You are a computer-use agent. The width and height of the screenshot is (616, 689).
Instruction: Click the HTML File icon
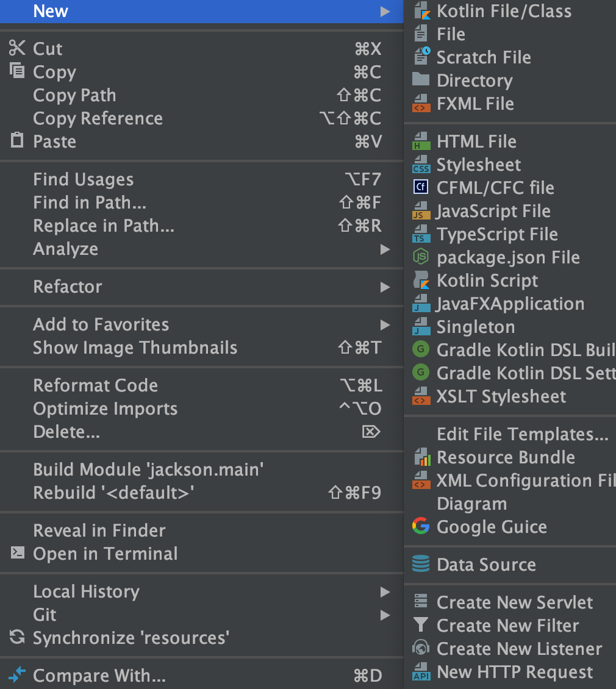421,141
